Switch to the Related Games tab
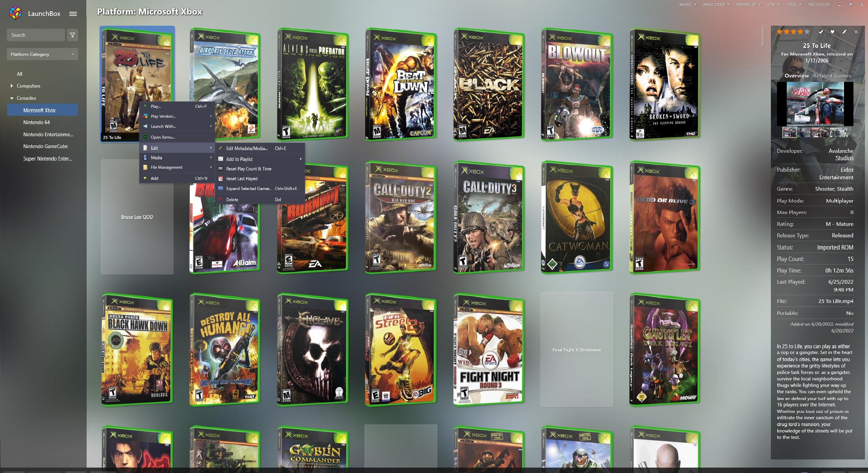Screen dimensions: 868x473 click(x=832, y=76)
